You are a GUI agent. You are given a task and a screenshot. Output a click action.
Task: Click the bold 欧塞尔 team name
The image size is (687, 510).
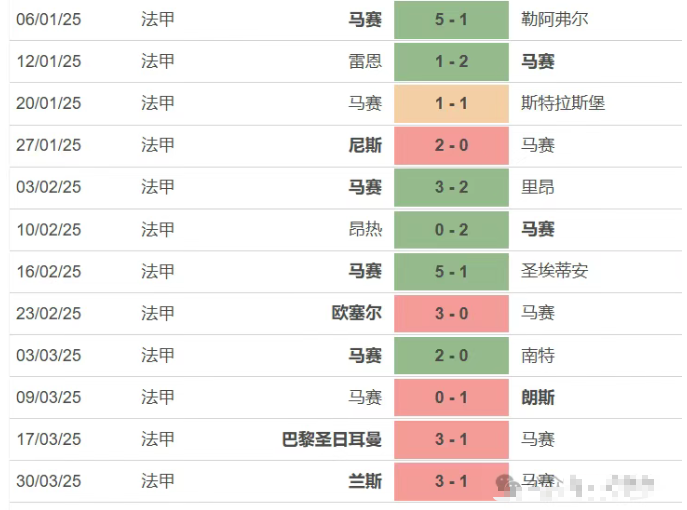point(357,313)
